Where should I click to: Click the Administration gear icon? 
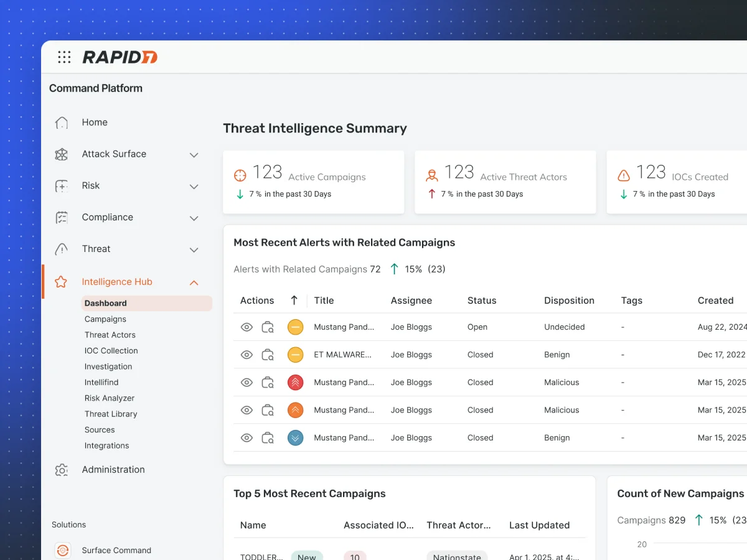[x=62, y=470]
